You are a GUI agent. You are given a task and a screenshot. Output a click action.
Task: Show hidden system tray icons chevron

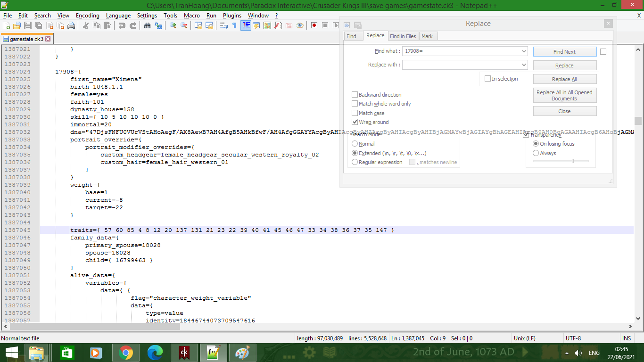pyautogui.click(x=566, y=353)
